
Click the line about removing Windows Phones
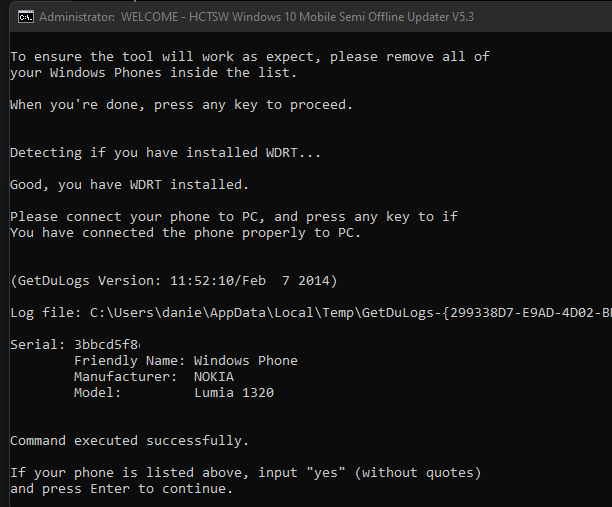point(250,57)
